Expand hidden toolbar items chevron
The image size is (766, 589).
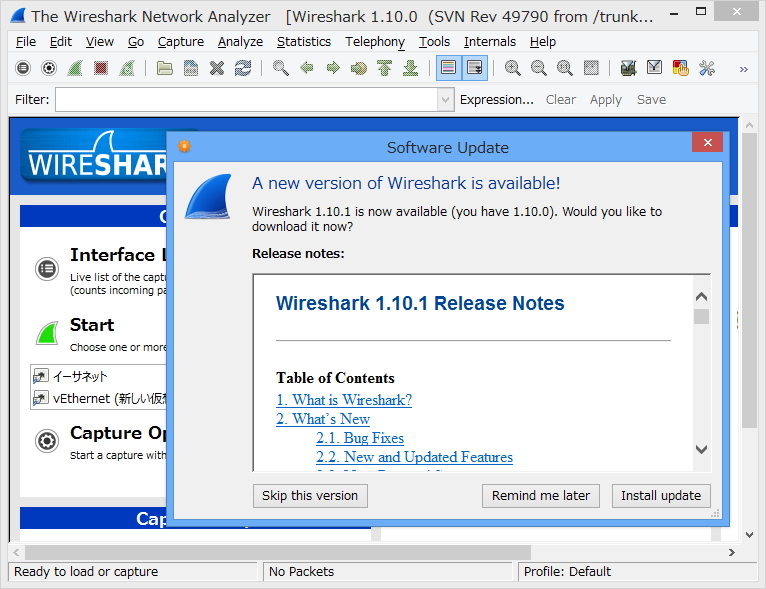pos(744,69)
